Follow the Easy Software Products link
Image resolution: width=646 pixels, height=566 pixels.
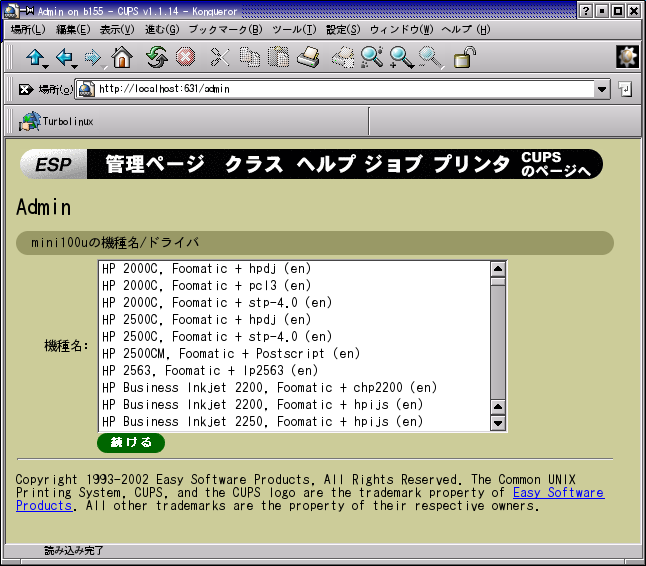(x=558, y=493)
